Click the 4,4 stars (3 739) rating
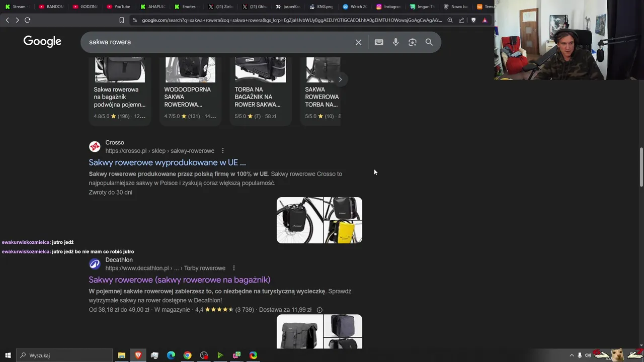The image size is (644, 362). (x=224, y=310)
